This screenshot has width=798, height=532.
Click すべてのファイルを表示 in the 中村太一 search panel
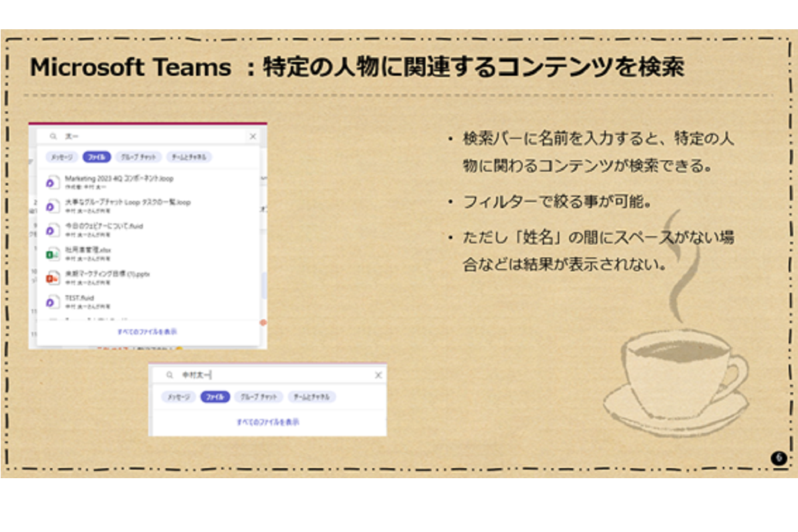tap(268, 422)
